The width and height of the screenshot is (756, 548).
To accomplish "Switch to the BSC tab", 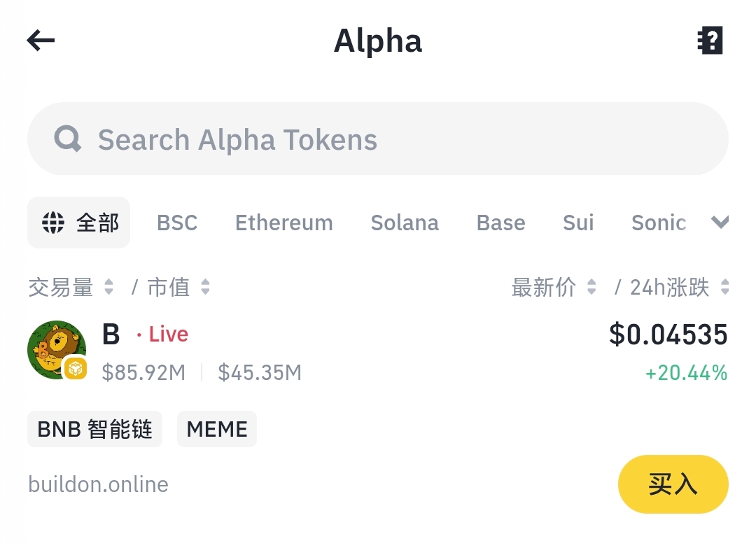I will tap(177, 223).
